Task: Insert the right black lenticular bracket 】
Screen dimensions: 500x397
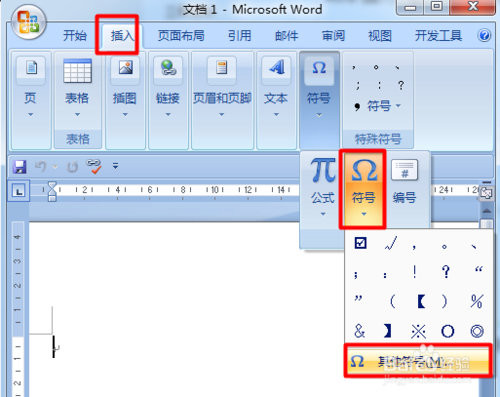Action: [387, 331]
